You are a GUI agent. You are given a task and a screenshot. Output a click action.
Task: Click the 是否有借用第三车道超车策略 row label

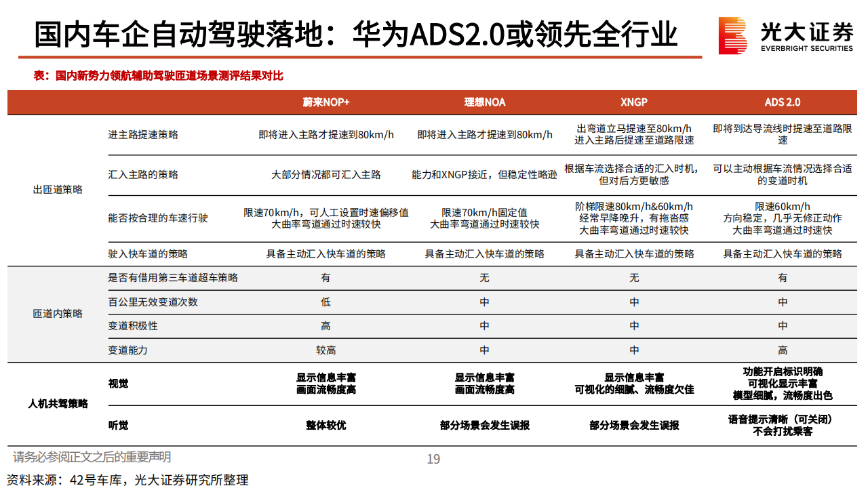point(173,278)
